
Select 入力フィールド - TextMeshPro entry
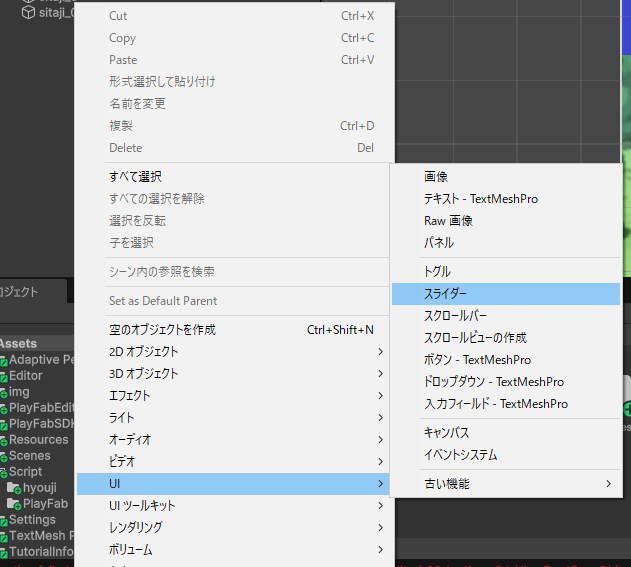(505, 404)
